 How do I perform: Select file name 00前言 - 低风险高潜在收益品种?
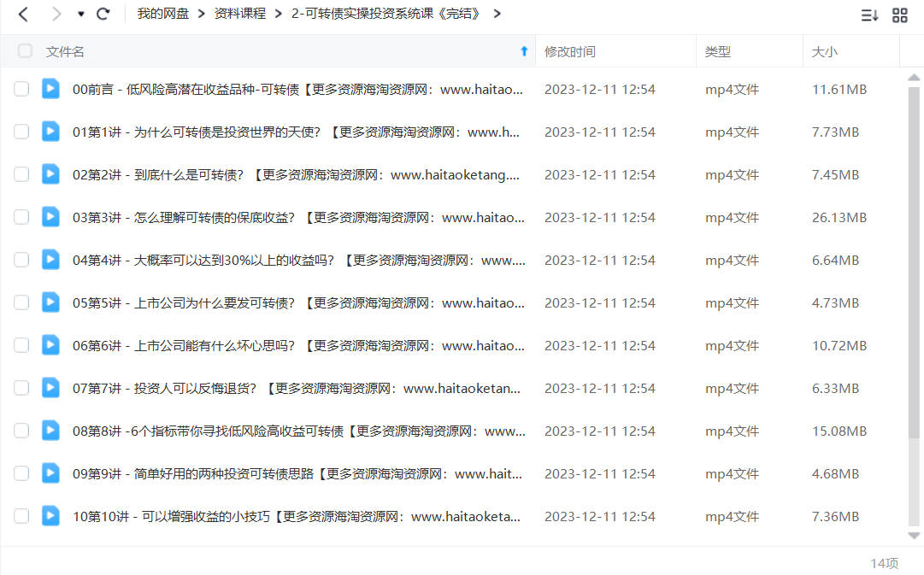pyautogui.click(x=297, y=90)
